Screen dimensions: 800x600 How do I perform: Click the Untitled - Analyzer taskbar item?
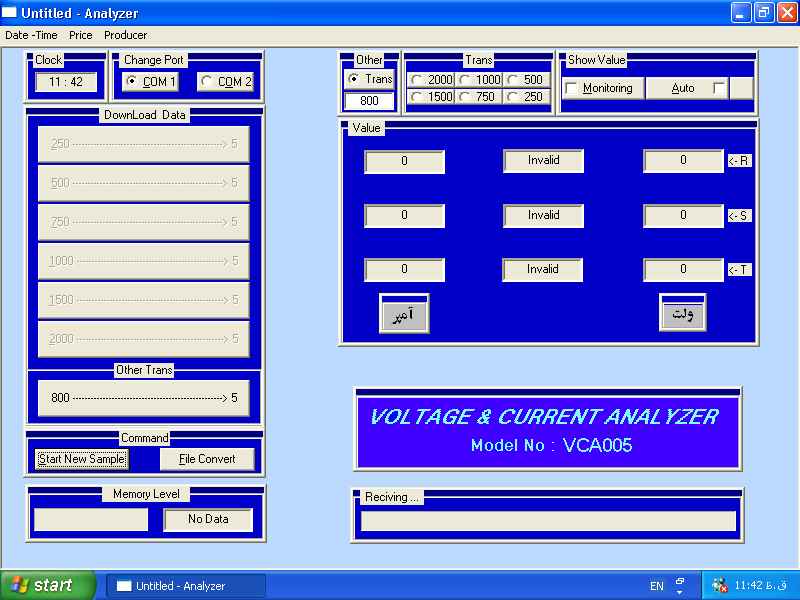point(185,586)
